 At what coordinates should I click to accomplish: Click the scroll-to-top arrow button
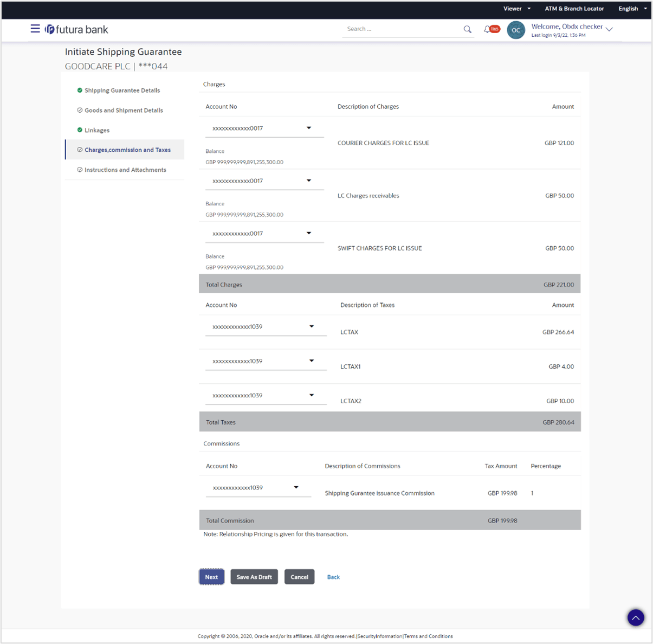[635, 617]
